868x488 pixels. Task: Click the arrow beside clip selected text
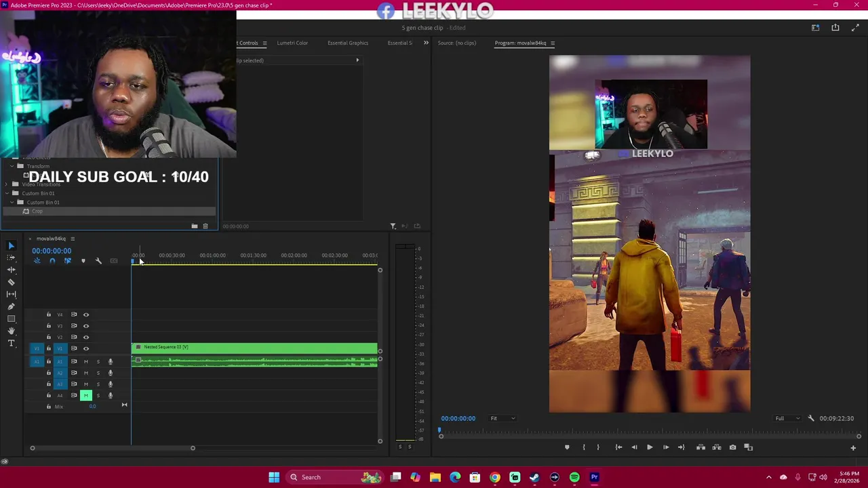coord(357,60)
